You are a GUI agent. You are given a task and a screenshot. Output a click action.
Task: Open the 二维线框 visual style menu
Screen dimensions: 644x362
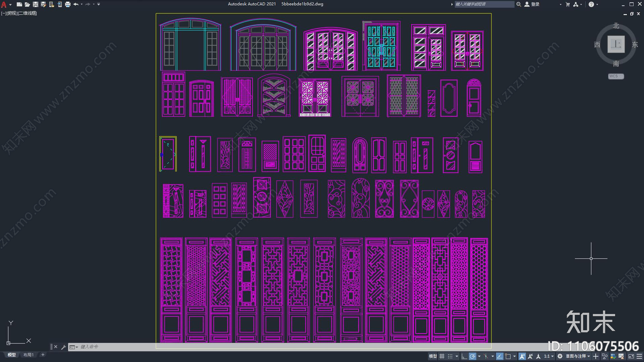click(x=28, y=13)
